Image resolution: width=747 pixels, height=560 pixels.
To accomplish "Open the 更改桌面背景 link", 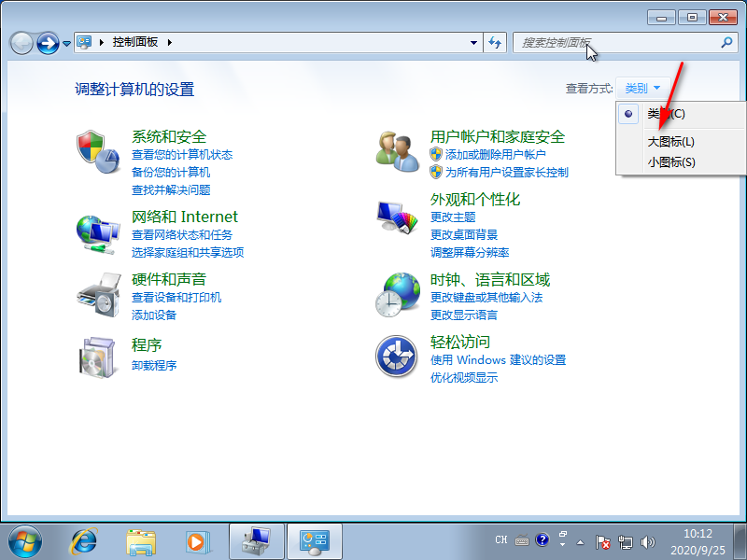I will [x=464, y=234].
